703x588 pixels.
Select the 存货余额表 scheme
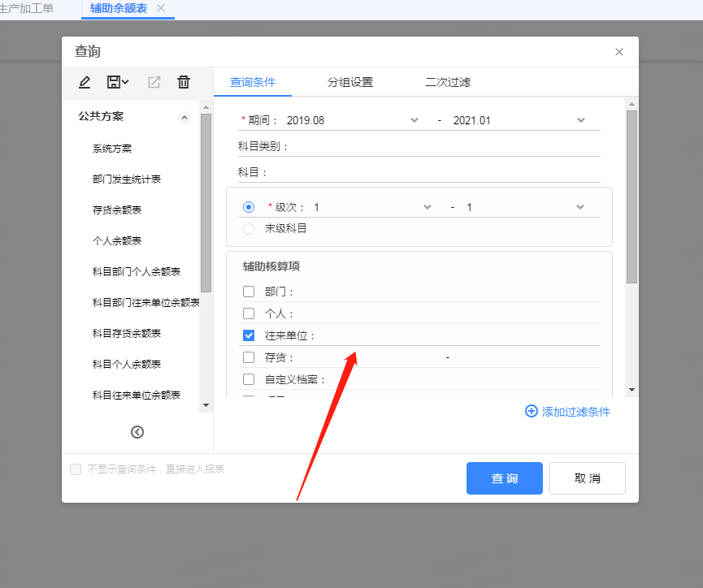click(x=117, y=210)
